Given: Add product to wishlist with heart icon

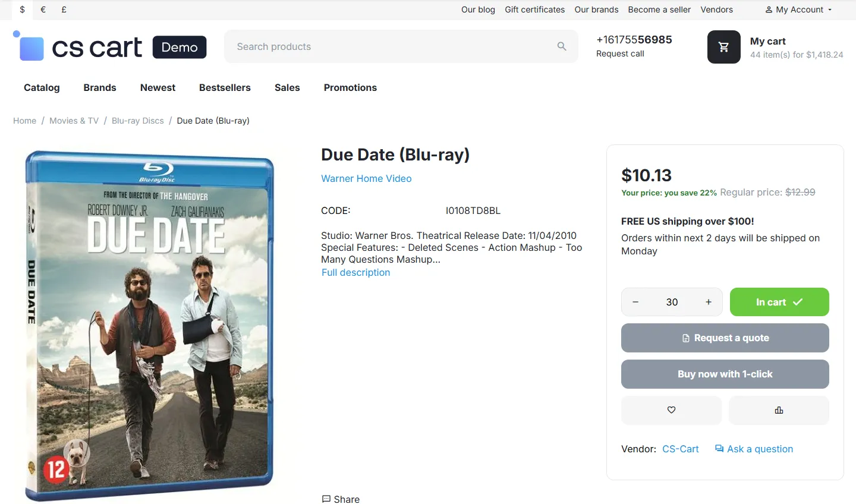Looking at the screenshot, I should (671, 410).
